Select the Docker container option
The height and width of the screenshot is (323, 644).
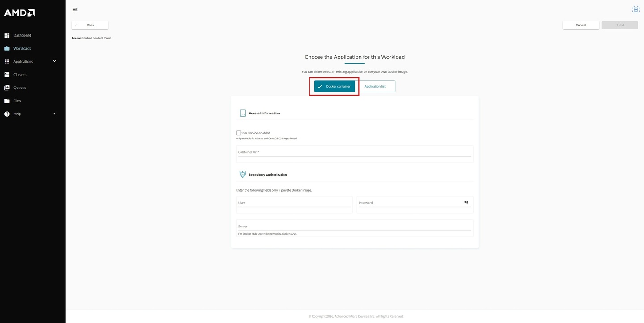click(335, 86)
